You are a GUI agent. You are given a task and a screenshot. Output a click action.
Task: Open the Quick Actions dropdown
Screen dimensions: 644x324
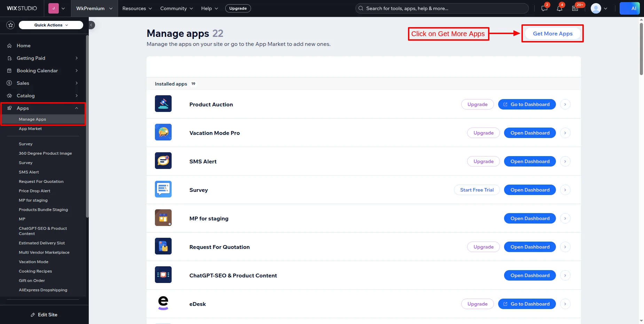[50, 25]
